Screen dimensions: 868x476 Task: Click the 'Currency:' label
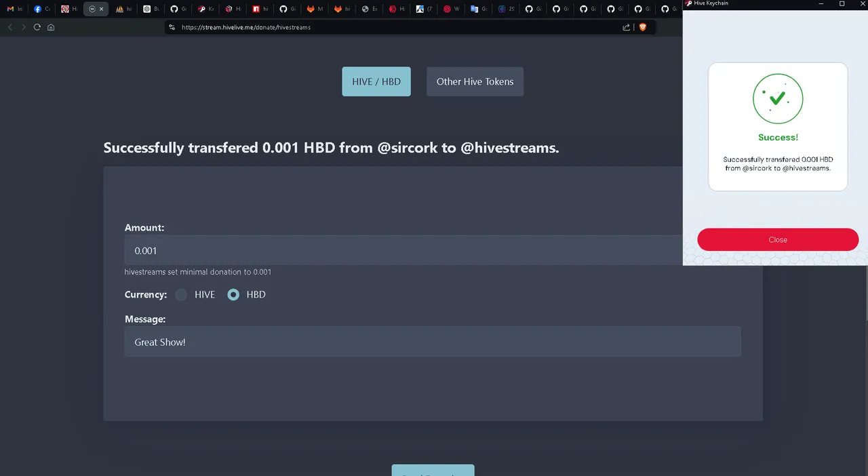pos(146,294)
